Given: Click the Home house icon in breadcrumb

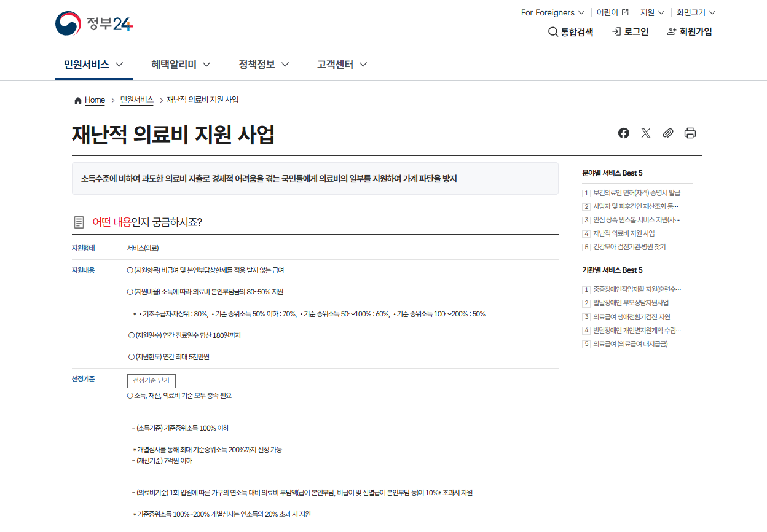Looking at the screenshot, I should pos(77,100).
